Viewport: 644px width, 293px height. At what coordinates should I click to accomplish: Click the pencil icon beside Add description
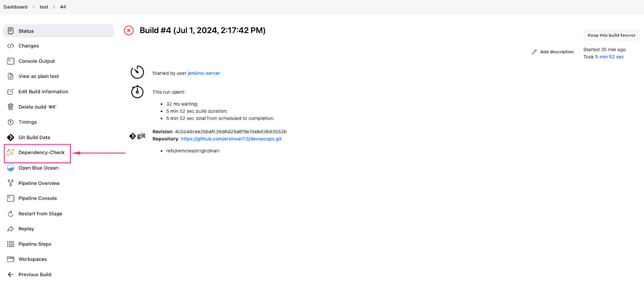(534, 52)
